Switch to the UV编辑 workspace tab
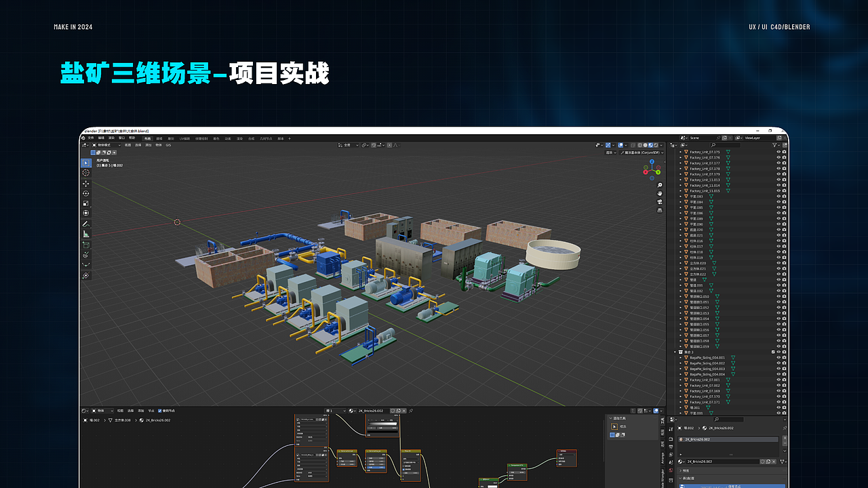Screen dimensions: 868x488 [x=184, y=138]
